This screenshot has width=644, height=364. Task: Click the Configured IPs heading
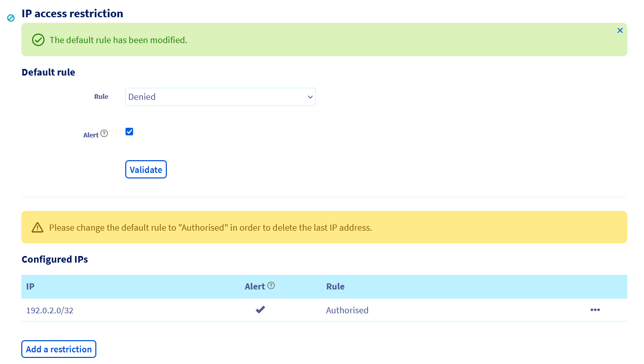55,260
